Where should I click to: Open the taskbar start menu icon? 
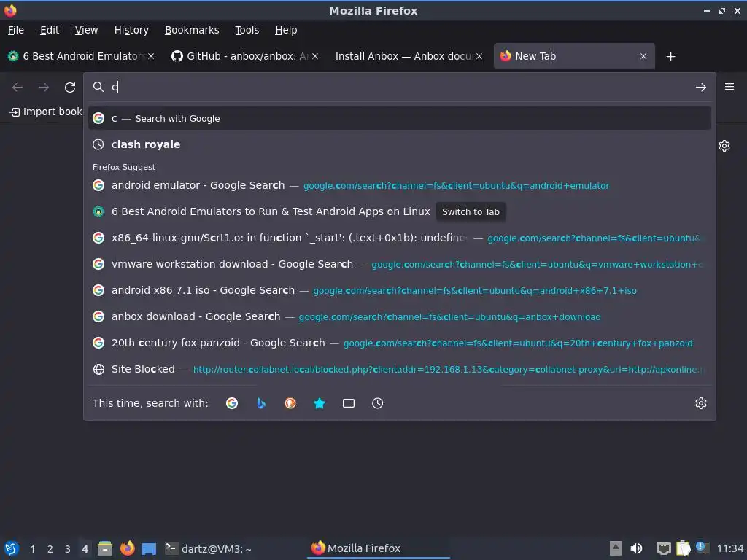pyautogui.click(x=12, y=548)
